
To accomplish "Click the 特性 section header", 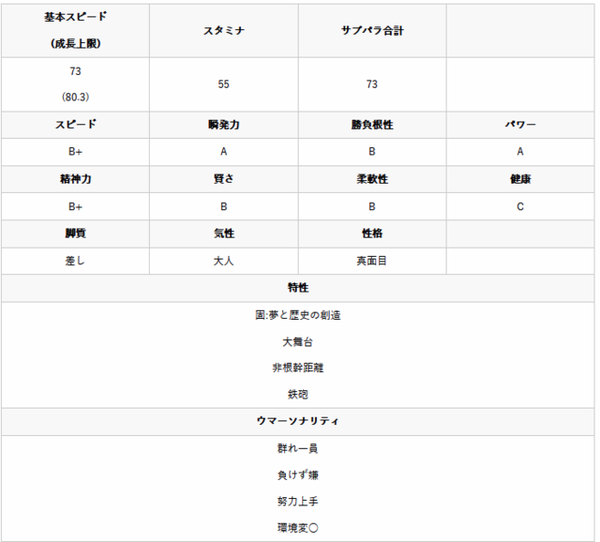I will 298,288.
